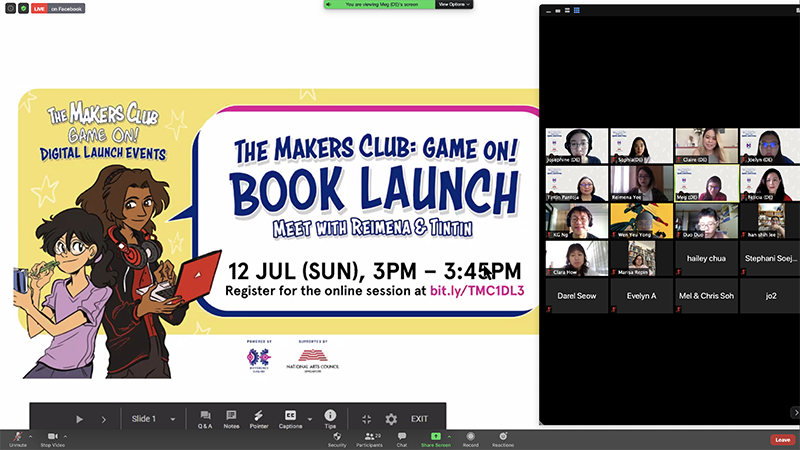
Task: Activate the laser Pointer
Action: (259, 419)
